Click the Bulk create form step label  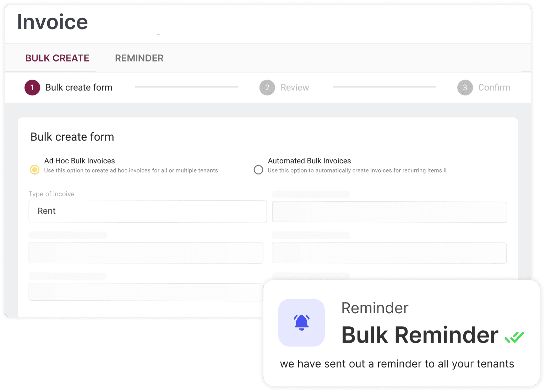pyautogui.click(x=79, y=88)
